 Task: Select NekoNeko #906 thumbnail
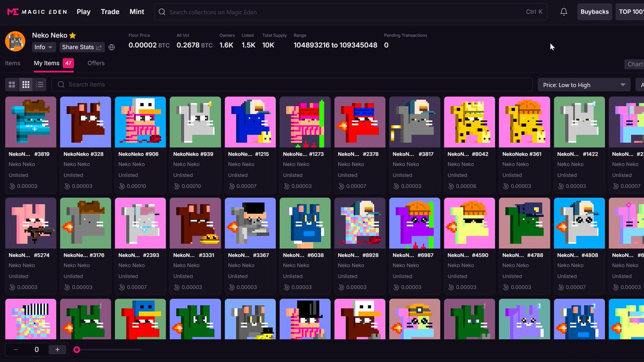click(x=140, y=122)
